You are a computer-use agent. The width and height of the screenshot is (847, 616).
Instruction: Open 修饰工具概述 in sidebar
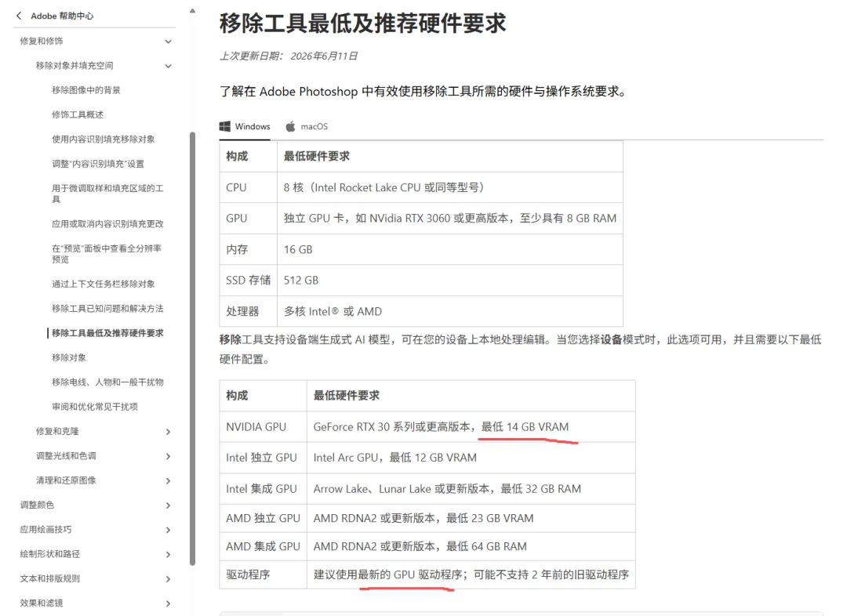(77, 114)
